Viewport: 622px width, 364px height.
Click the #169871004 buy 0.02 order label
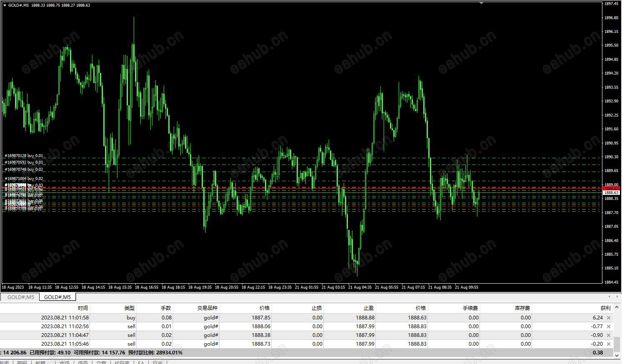tap(24, 179)
